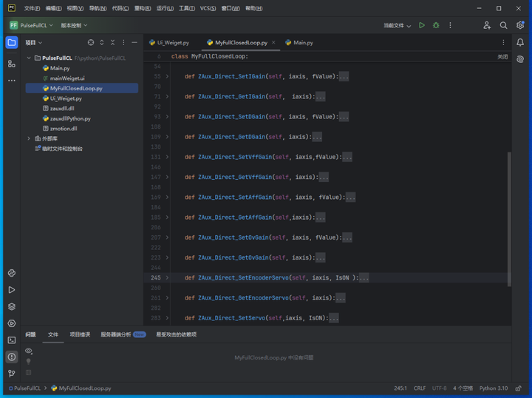The height and width of the screenshot is (398, 532).
Task: Open the Project view dropdown
Action: coord(33,42)
